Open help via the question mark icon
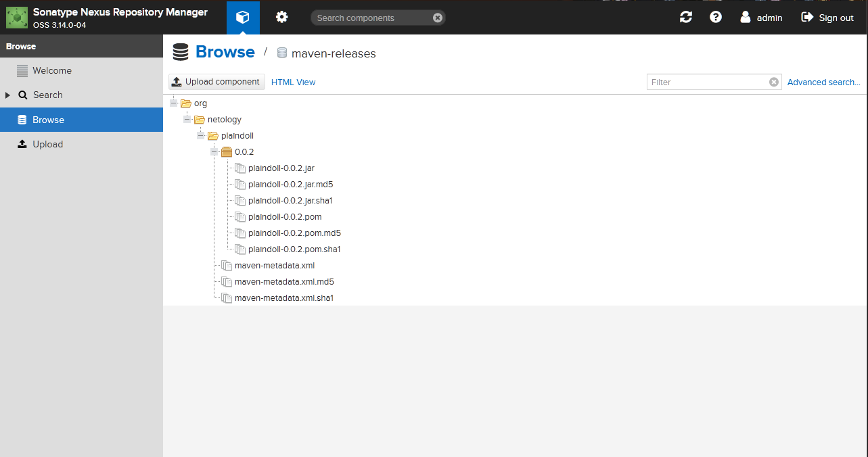Viewport: 868px width, 457px height. pyautogui.click(x=715, y=17)
